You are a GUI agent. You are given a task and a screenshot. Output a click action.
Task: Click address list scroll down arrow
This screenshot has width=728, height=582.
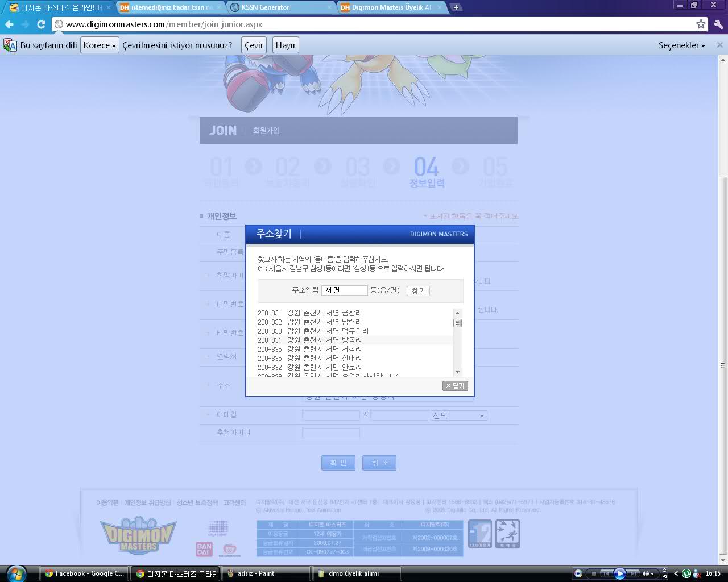tap(457, 372)
